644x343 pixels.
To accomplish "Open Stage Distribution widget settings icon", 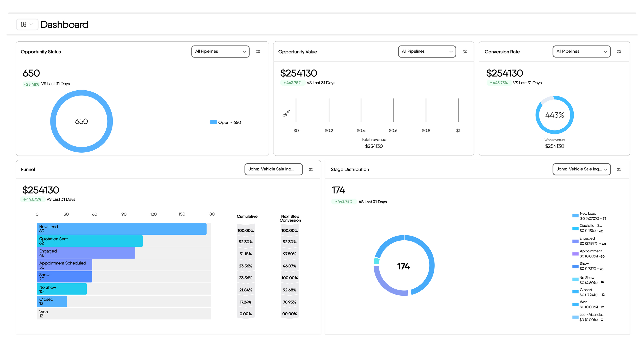I will pos(619,170).
